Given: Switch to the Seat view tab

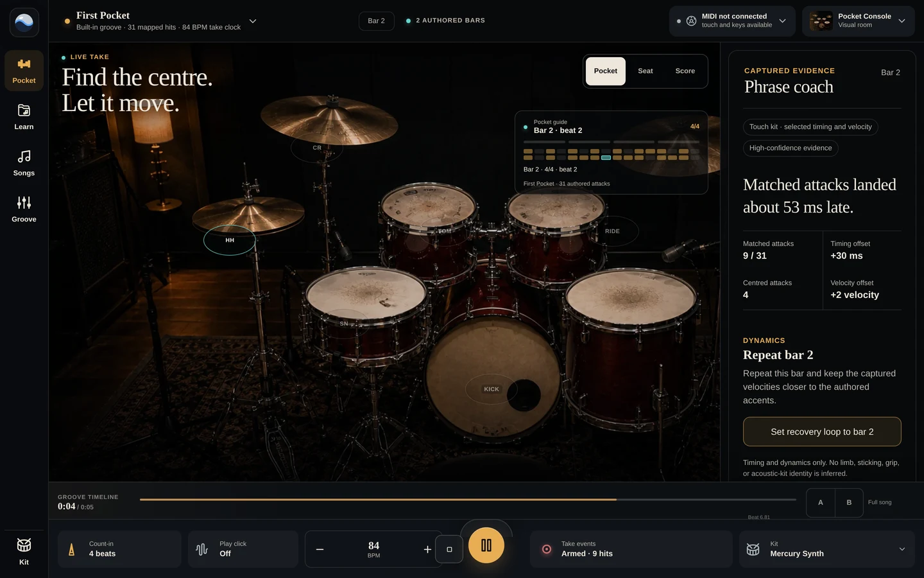Looking at the screenshot, I should tap(646, 71).
